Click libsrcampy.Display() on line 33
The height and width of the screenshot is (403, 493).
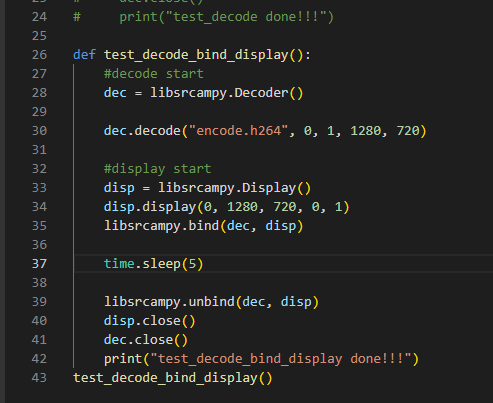(234, 188)
